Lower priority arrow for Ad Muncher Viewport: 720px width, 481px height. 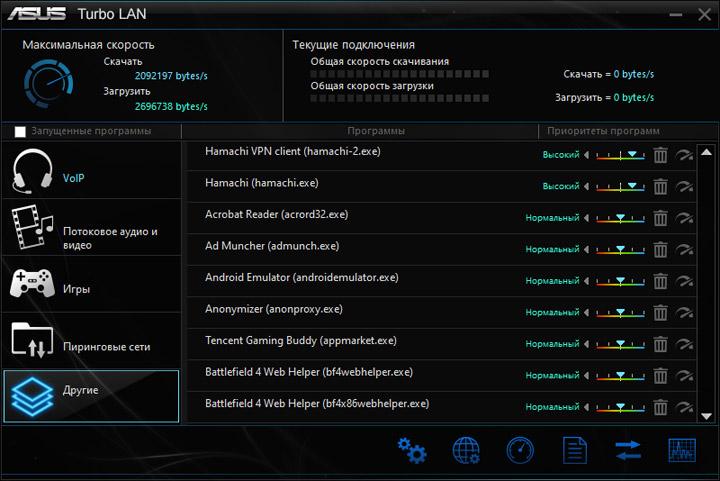(586, 249)
